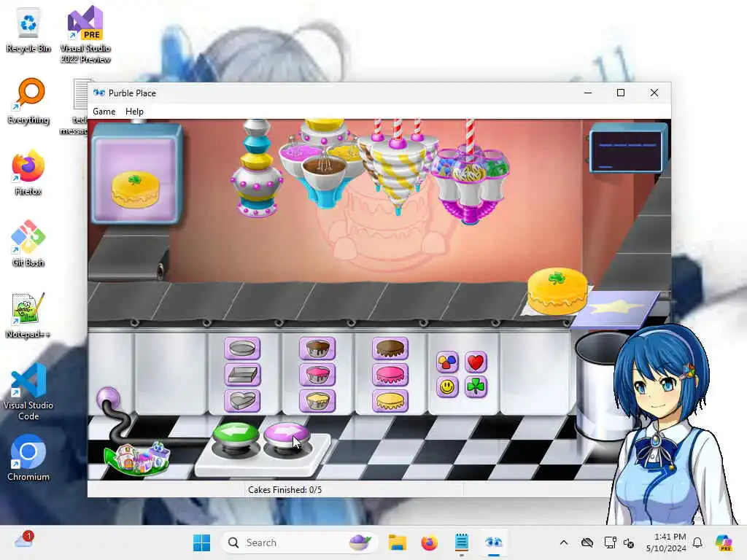The height and width of the screenshot is (560, 747).
Task: Click the Purble Place taskbar icon
Action: (494, 542)
